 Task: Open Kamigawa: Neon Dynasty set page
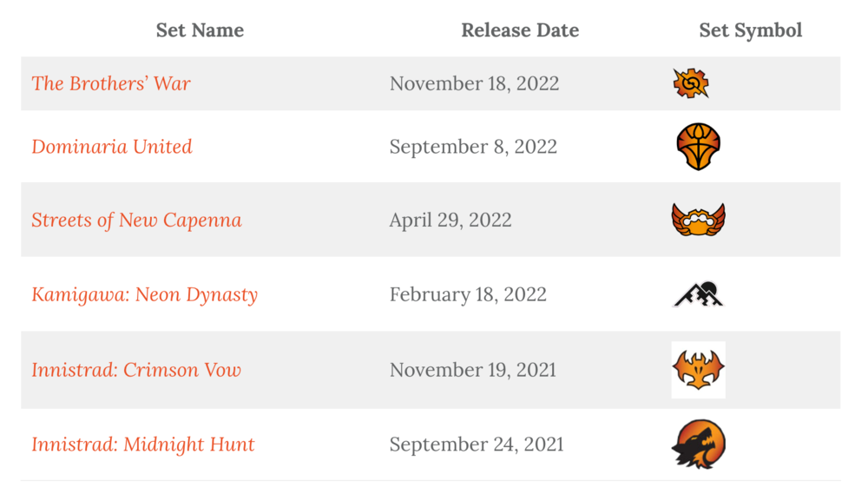click(x=144, y=294)
